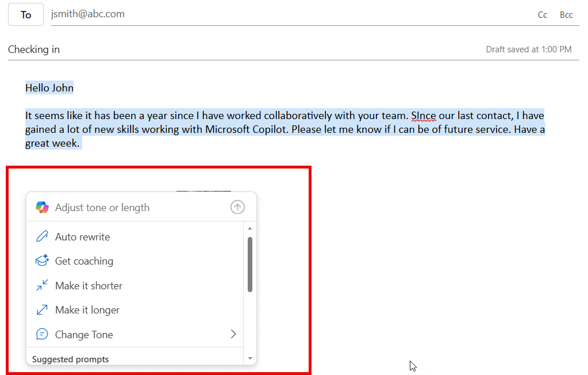Click the Hello John greeting line

pos(49,88)
